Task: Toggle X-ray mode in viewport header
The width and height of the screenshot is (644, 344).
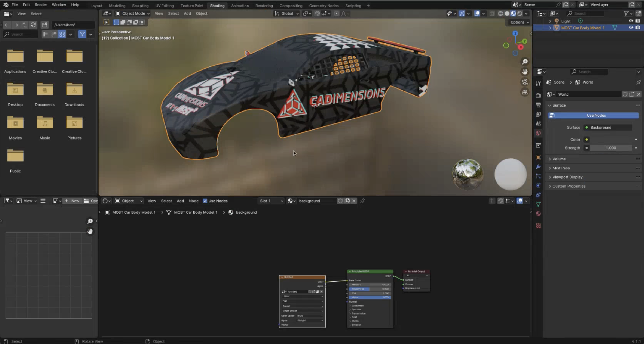Action: point(492,13)
